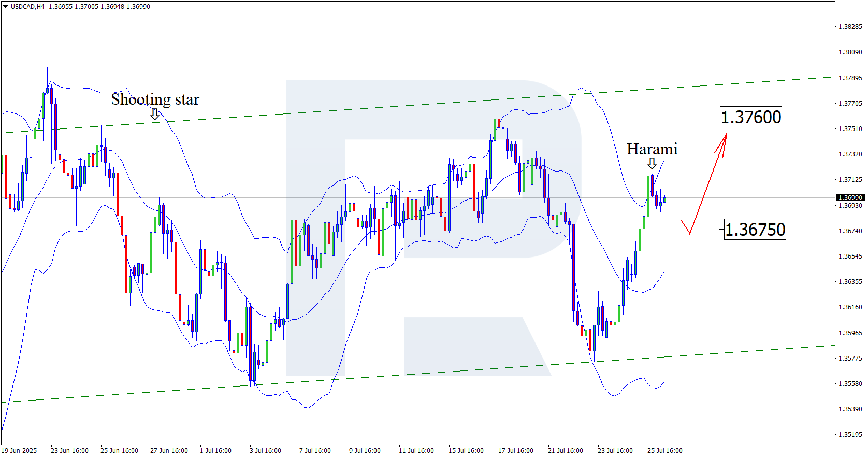Image resolution: width=868 pixels, height=457 pixels.
Task: Click the 1.37125 price scale label
Action: (850, 179)
